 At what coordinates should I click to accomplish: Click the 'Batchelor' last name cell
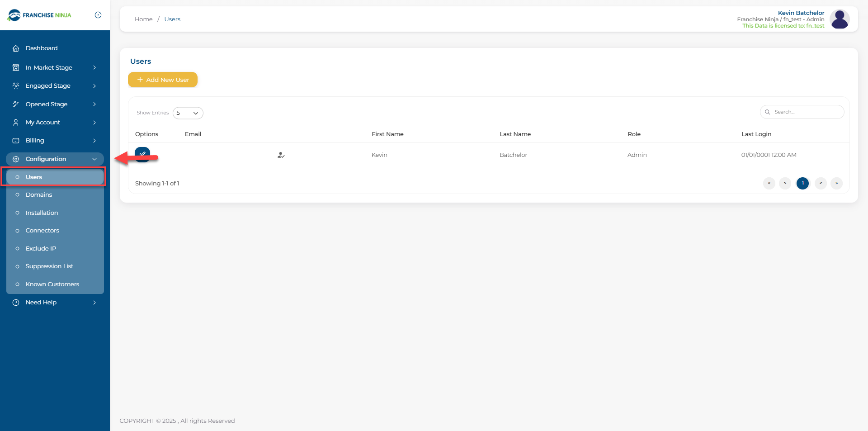tap(513, 155)
